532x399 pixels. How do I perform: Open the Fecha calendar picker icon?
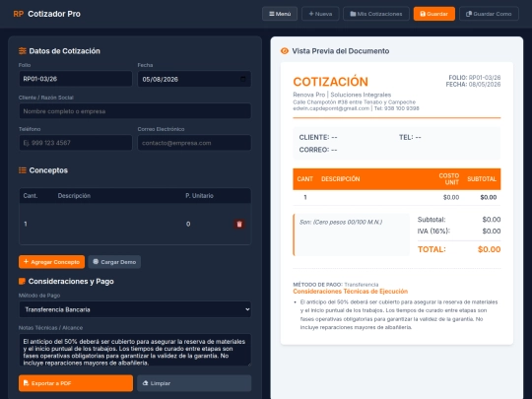click(243, 79)
